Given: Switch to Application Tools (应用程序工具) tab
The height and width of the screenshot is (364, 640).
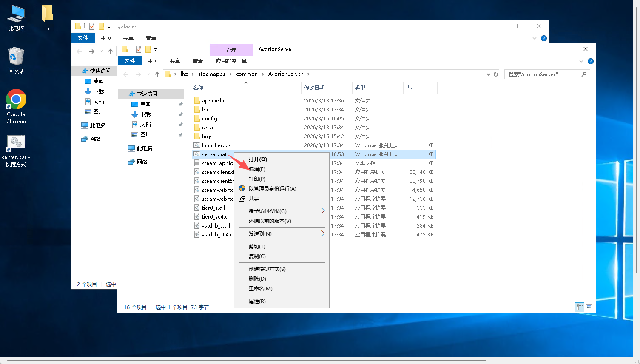Looking at the screenshot, I should point(231,61).
